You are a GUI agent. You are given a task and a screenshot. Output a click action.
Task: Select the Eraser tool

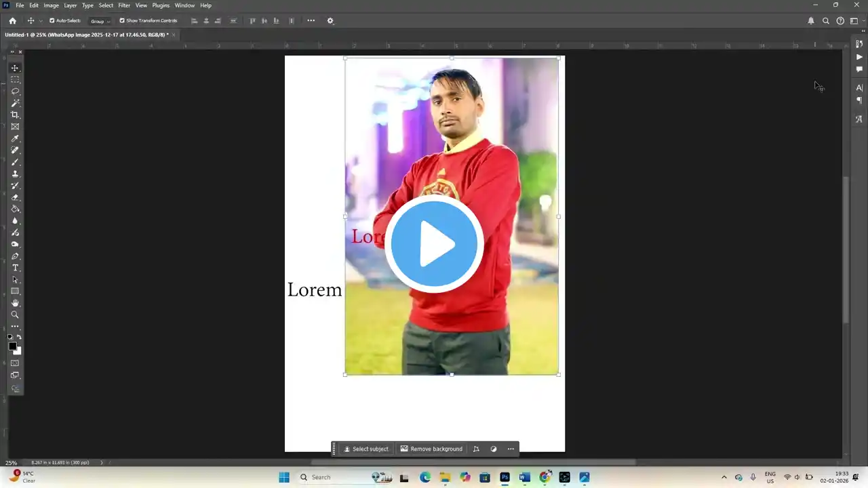click(15, 197)
